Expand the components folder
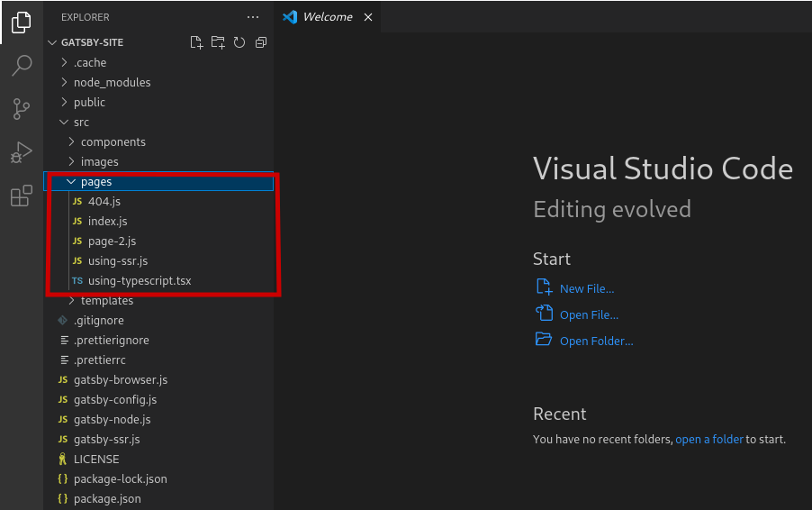 click(113, 141)
